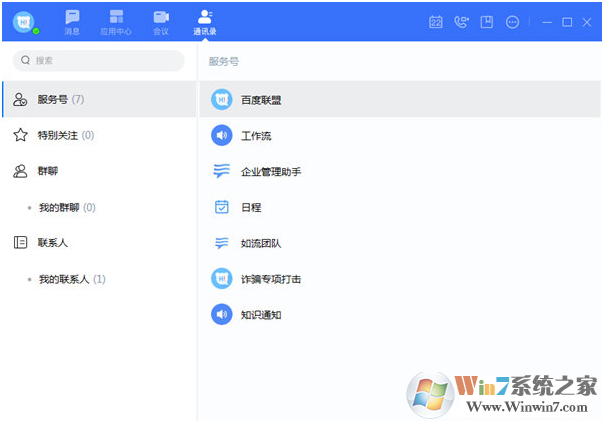This screenshot has height=421, width=604.
Task: Click the 百度联盟 avatar icon
Action: click(221, 100)
